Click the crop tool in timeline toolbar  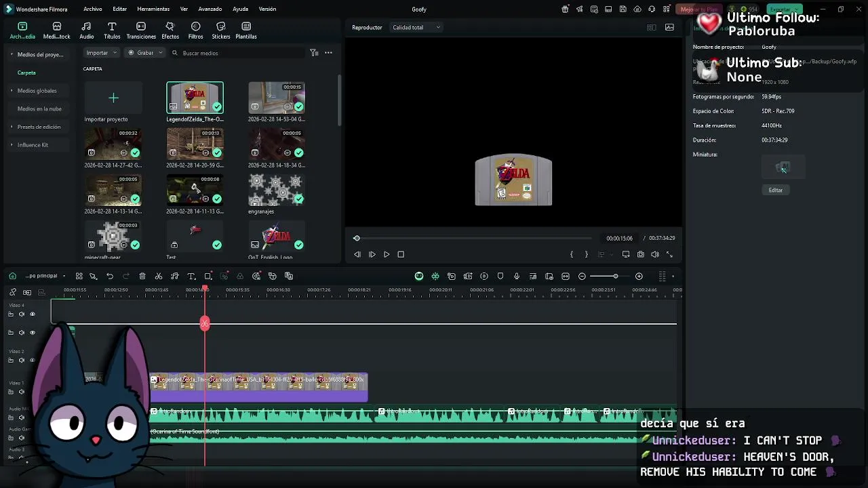tap(208, 276)
